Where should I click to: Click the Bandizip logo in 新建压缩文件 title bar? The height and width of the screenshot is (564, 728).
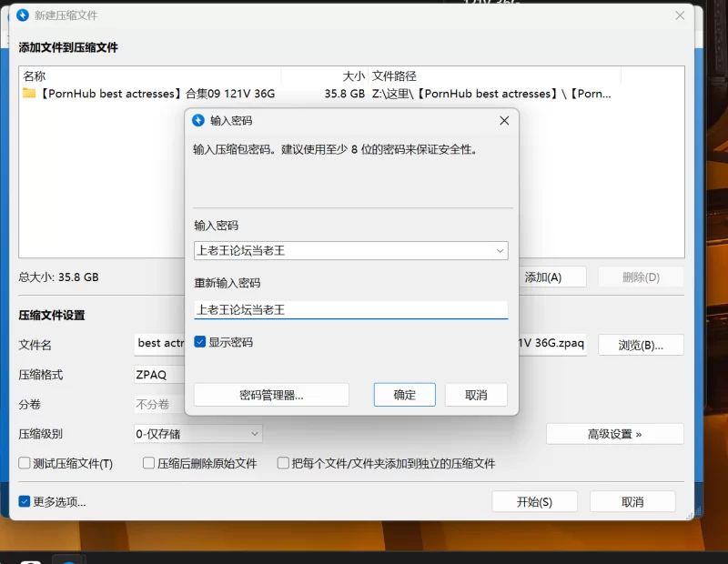pyautogui.click(x=23, y=15)
